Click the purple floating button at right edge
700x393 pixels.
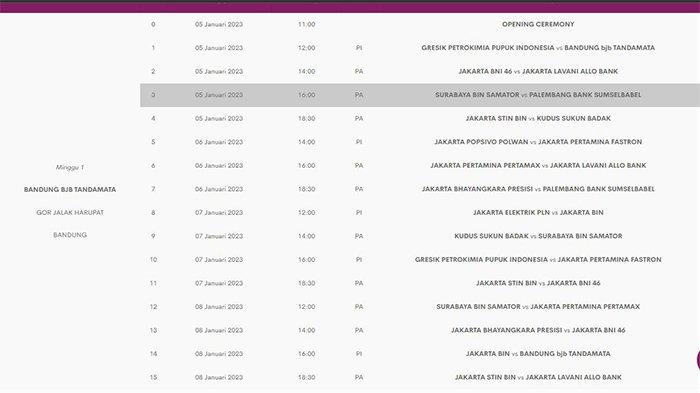coord(698,360)
